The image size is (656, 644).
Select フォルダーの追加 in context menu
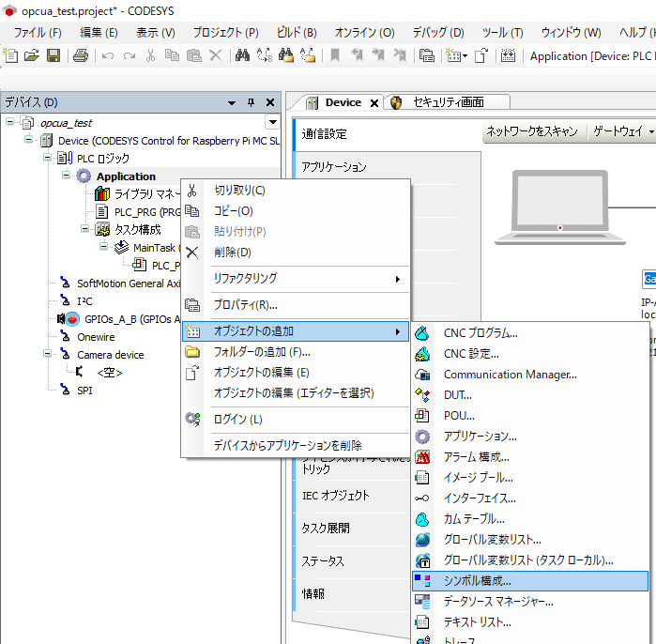tap(296, 352)
